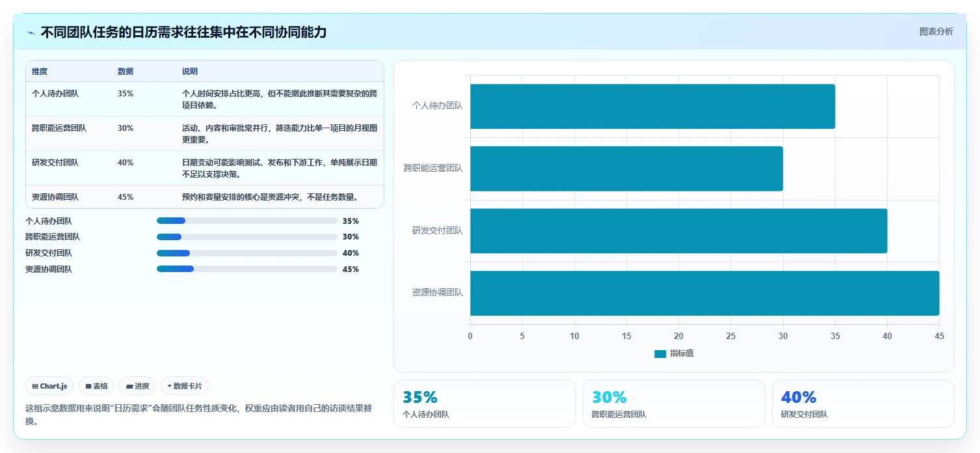Click 研发交付团队 cell in the table
Screen dimensions: 980x453
pos(55,163)
